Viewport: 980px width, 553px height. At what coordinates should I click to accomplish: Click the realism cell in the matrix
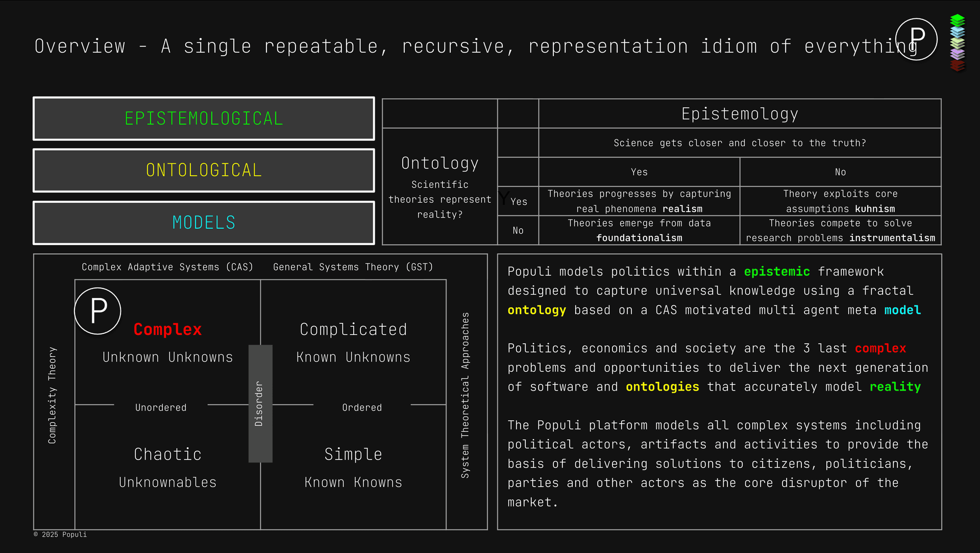click(x=638, y=201)
